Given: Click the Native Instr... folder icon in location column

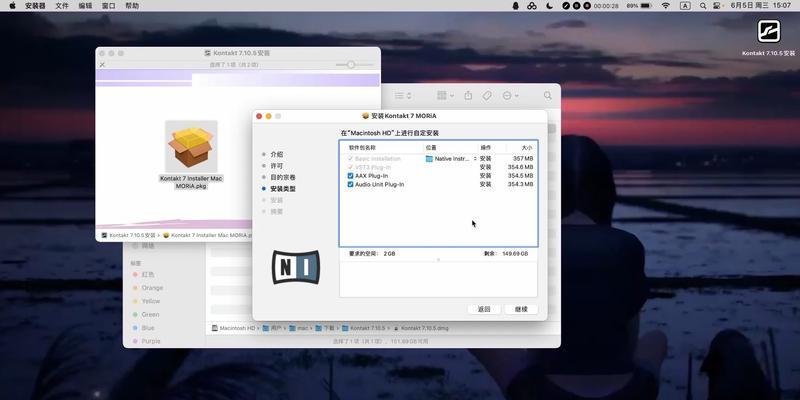Looking at the screenshot, I should 429,159.
